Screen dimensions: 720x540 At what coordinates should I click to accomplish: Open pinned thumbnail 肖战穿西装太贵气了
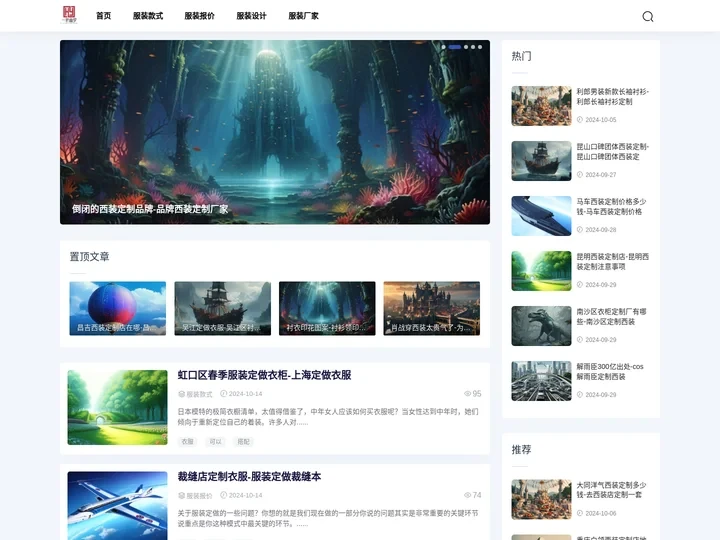point(432,308)
